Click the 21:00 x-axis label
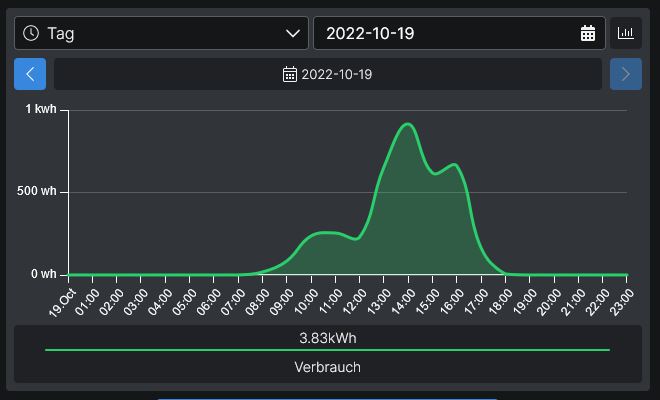The image size is (660, 400). (573, 302)
